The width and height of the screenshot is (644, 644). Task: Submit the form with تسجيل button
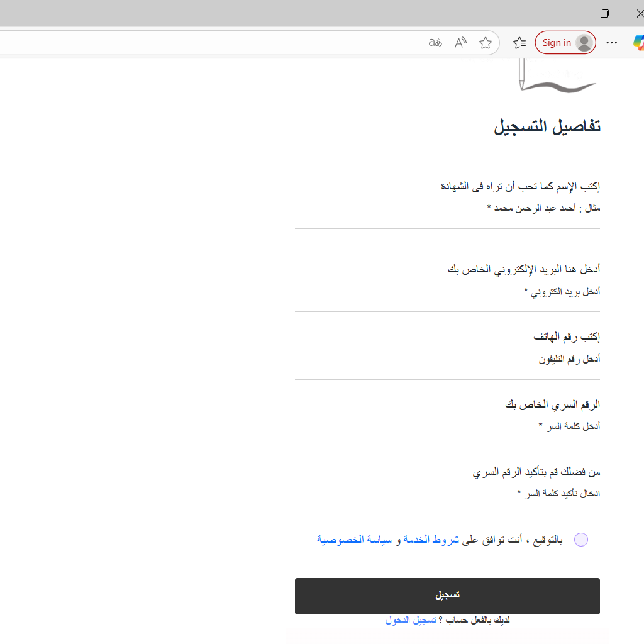point(447,594)
